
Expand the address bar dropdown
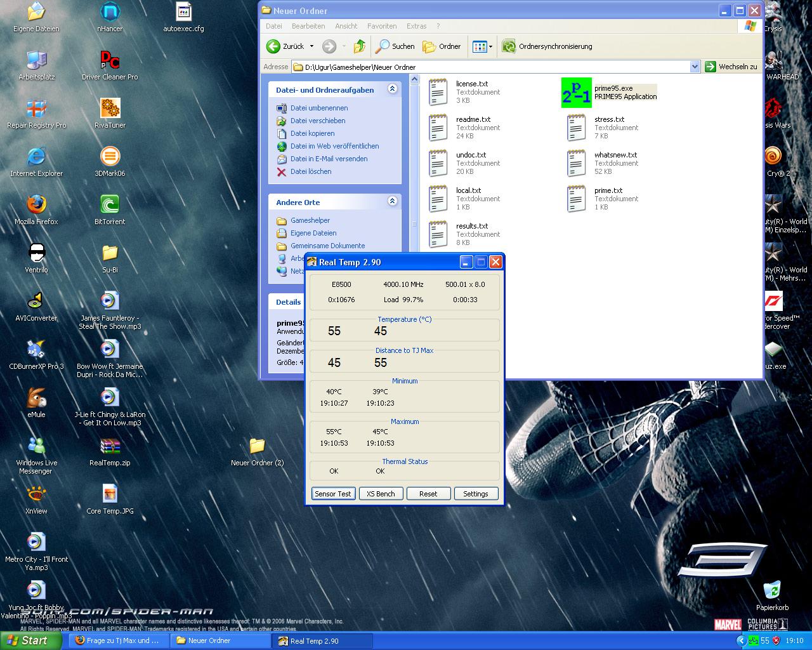[695, 67]
